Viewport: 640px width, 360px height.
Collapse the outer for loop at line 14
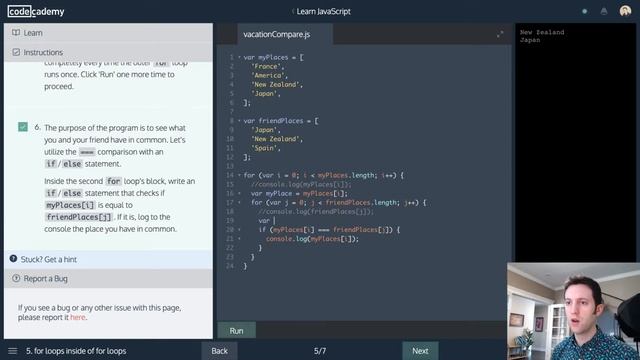(239, 175)
